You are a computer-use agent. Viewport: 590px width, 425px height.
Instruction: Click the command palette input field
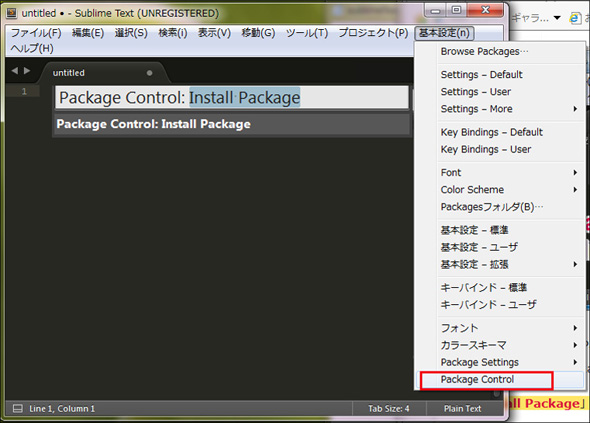click(232, 97)
